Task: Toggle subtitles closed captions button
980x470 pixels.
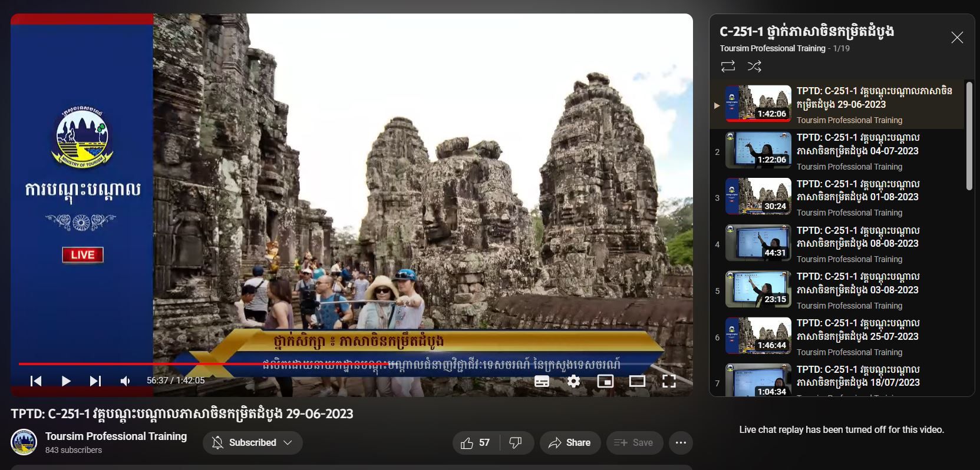Action: tap(542, 382)
